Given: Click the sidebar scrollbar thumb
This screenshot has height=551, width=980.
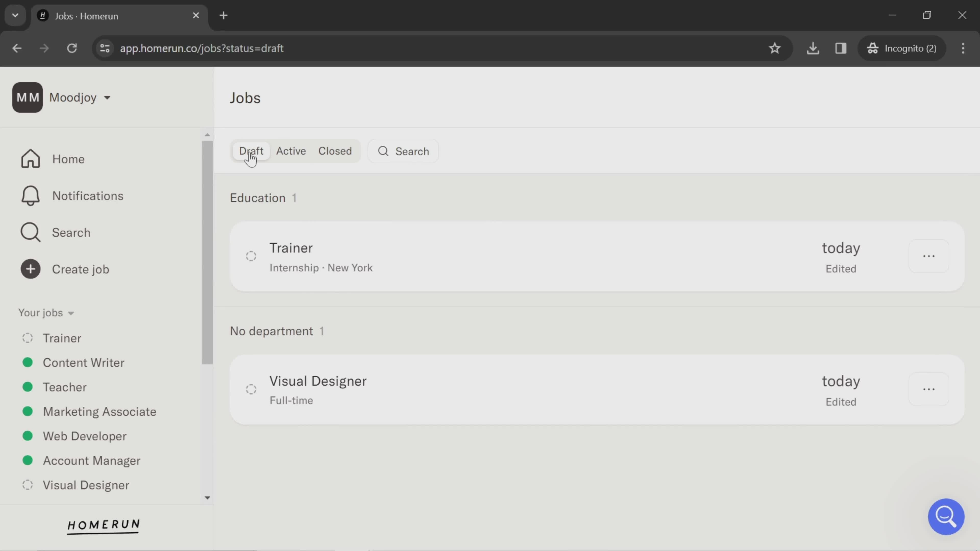Looking at the screenshot, I should point(207,253).
